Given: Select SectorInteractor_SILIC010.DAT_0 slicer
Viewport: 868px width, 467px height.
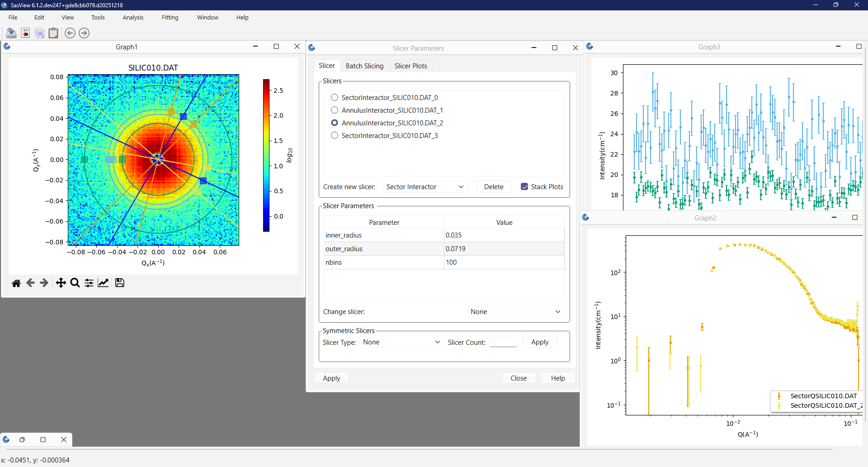Looking at the screenshot, I should [x=385, y=97].
